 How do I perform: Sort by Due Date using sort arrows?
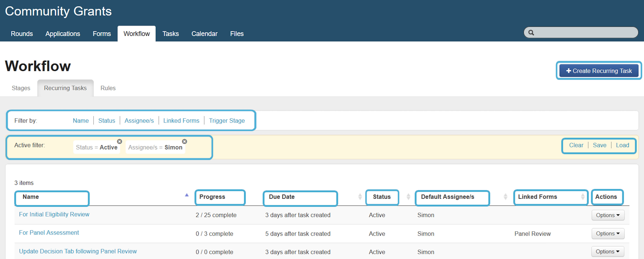click(360, 197)
